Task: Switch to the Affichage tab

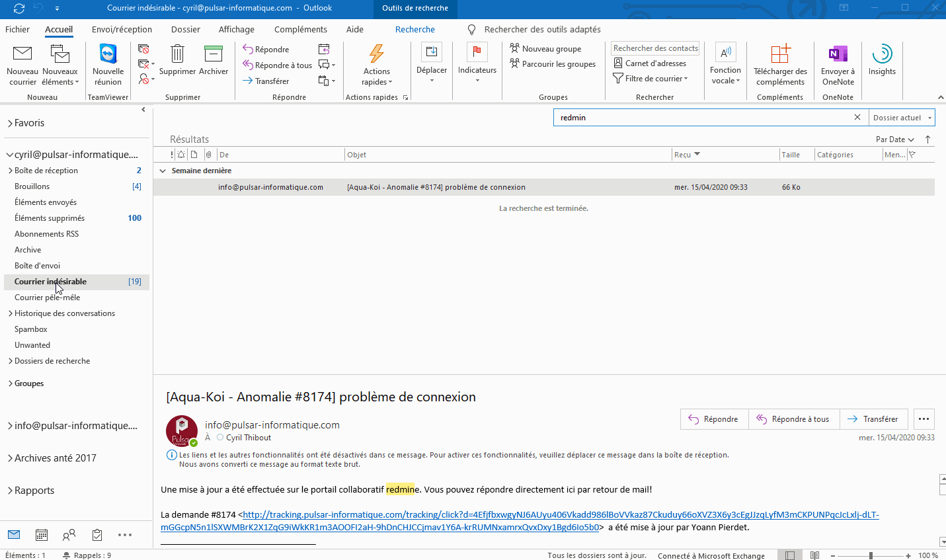Action: (x=237, y=29)
